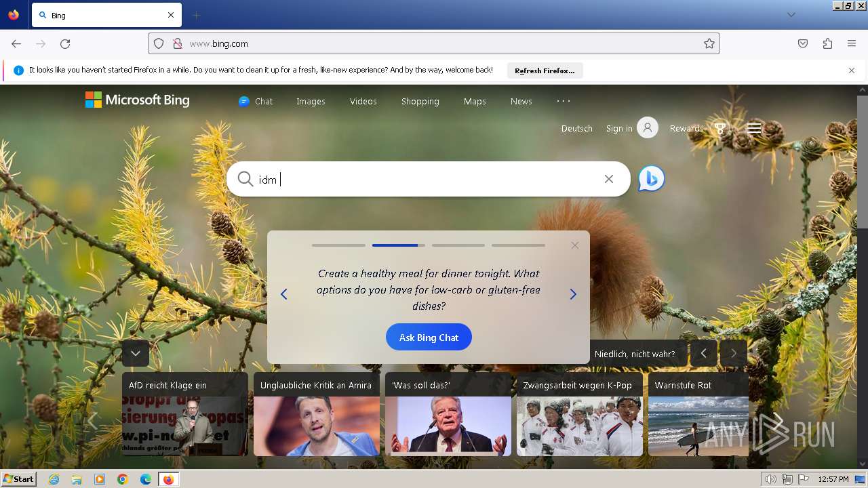This screenshot has width=868, height=488.
Task: Switch language to Deutsch
Action: click(x=577, y=128)
